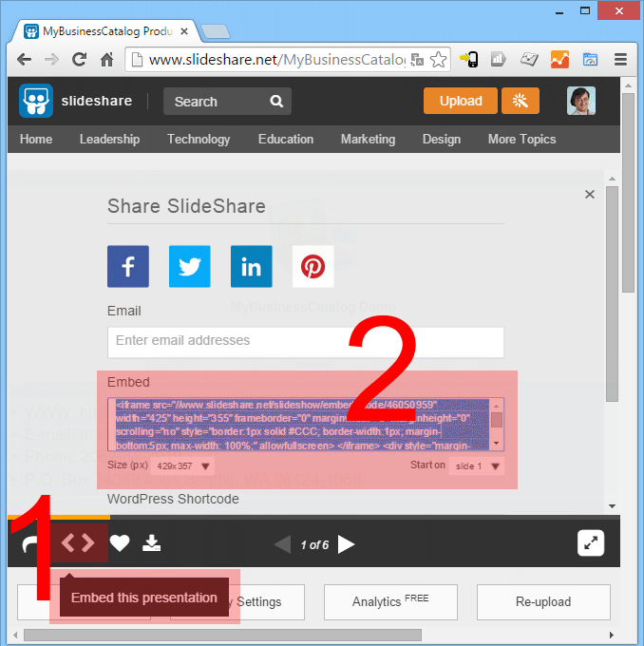Screen dimensions: 644x646
Task: Like the presentation with heart icon
Action: 120,543
